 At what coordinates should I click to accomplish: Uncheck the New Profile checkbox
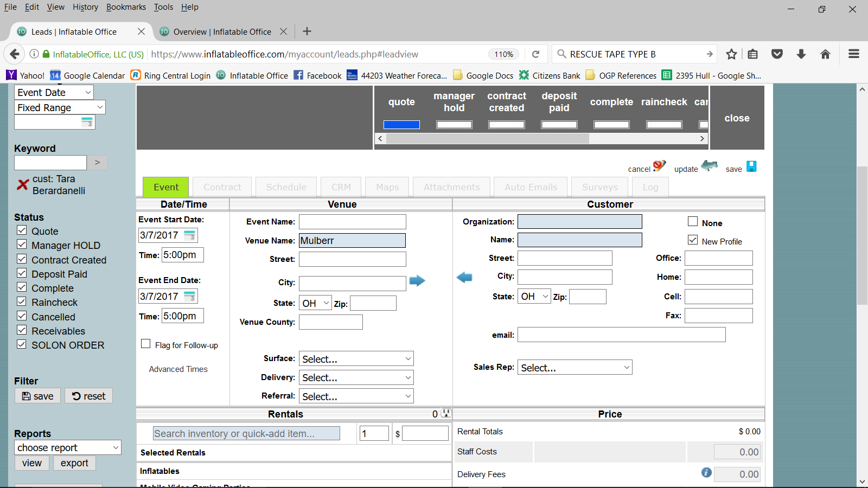click(x=693, y=240)
